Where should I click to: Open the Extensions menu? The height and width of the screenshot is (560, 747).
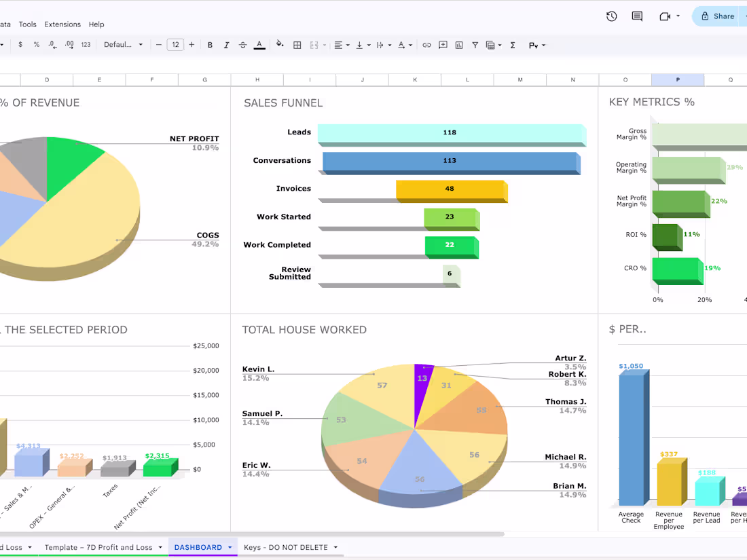[62, 24]
